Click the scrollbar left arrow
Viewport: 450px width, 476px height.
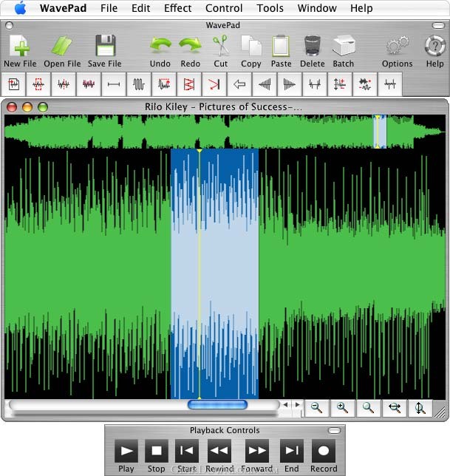tap(285, 404)
